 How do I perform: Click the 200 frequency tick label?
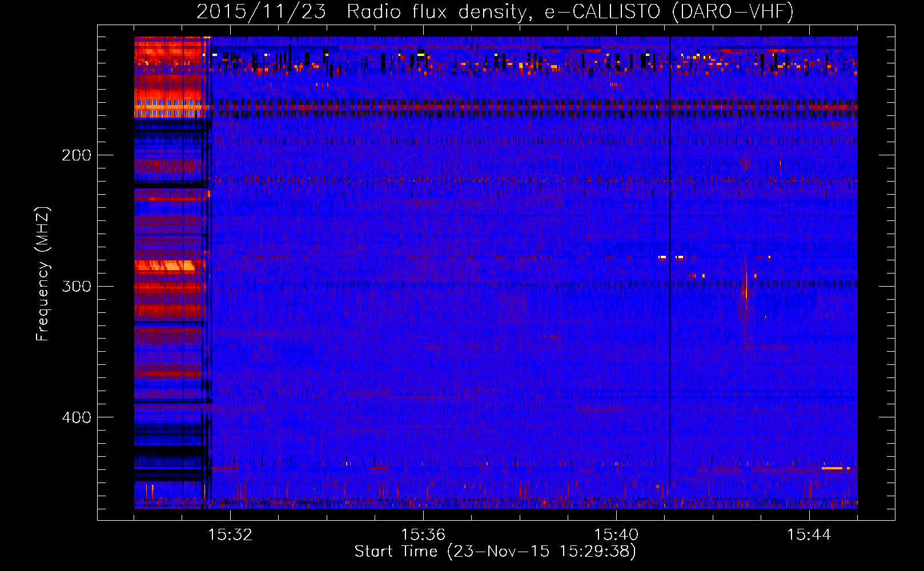pyautogui.click(x=77, y=155)
